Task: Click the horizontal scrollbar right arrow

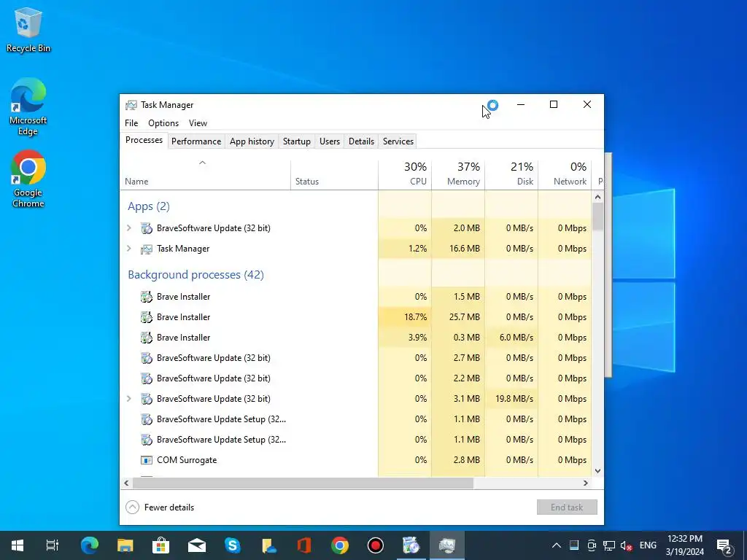Action: [586, 483]
